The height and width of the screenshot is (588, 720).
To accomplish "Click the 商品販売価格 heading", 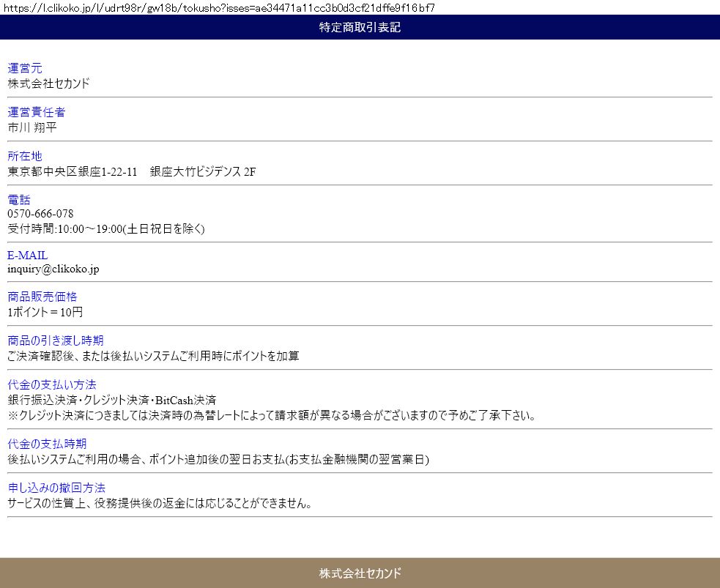I will pyautogui.click(x=42, y=297).
